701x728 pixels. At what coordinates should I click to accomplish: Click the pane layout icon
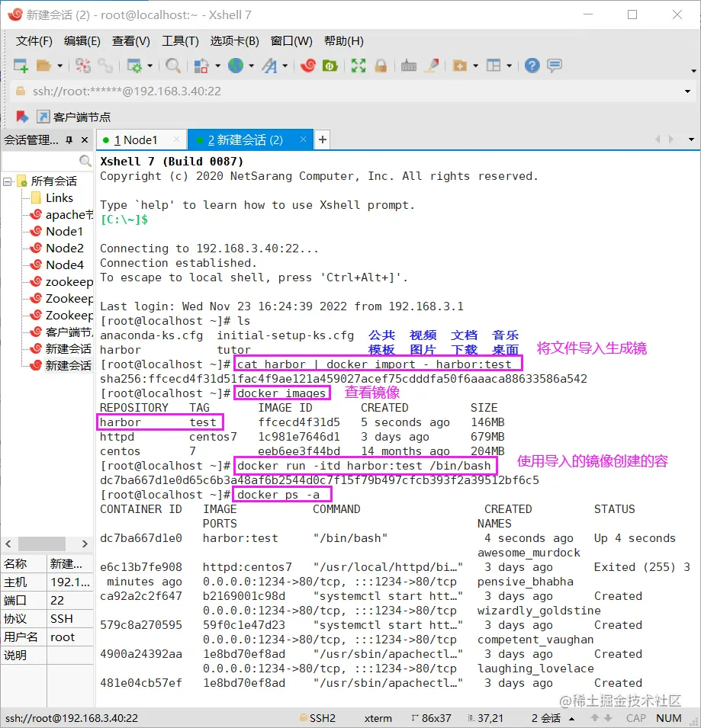(x=494, y=66)
